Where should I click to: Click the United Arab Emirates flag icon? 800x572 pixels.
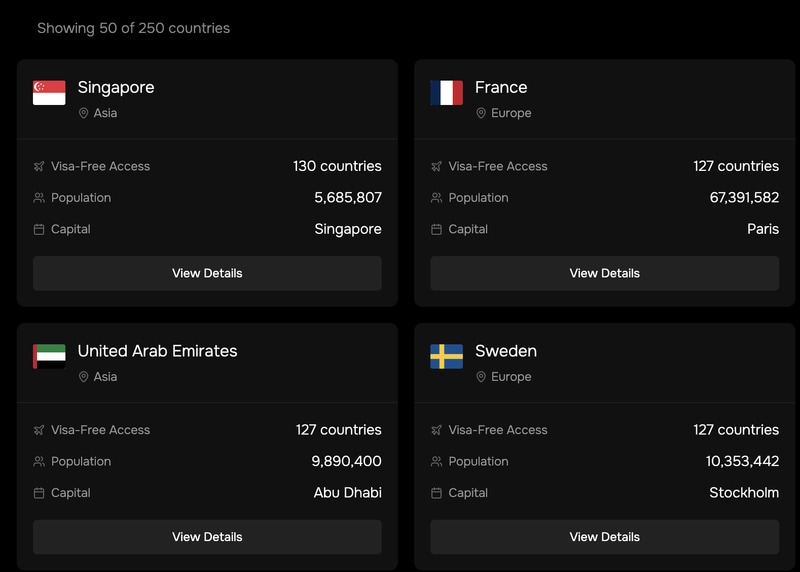tap(49, 357)
